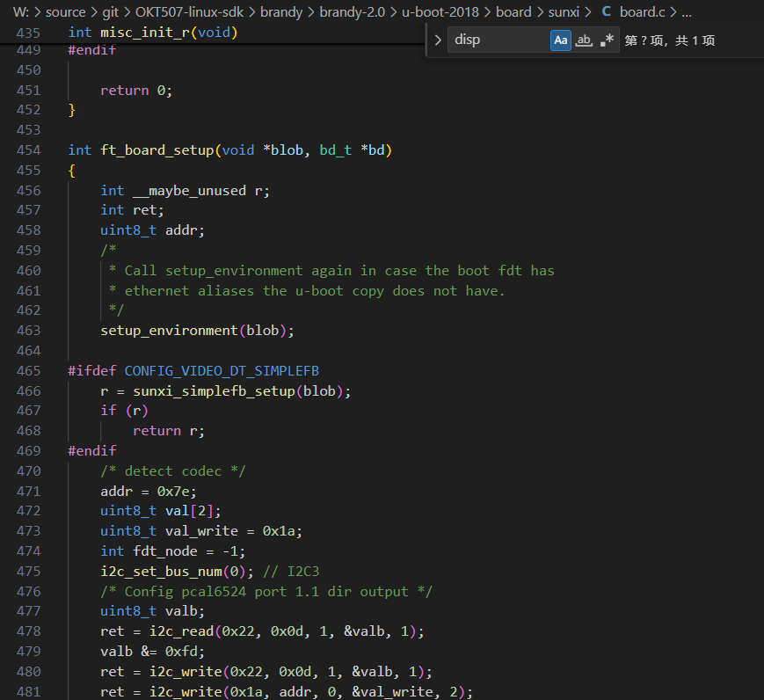Expand the replace field chevron

coord(438,40)
